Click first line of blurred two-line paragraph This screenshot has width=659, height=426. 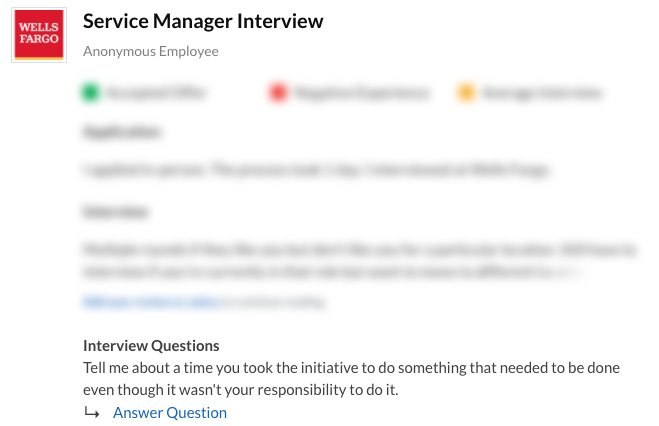tap(359, 250)
